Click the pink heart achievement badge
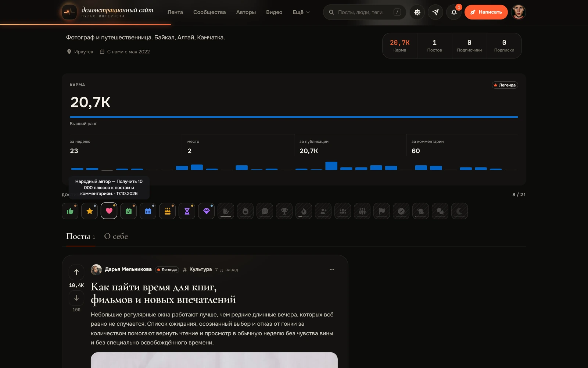 [109, 211]
